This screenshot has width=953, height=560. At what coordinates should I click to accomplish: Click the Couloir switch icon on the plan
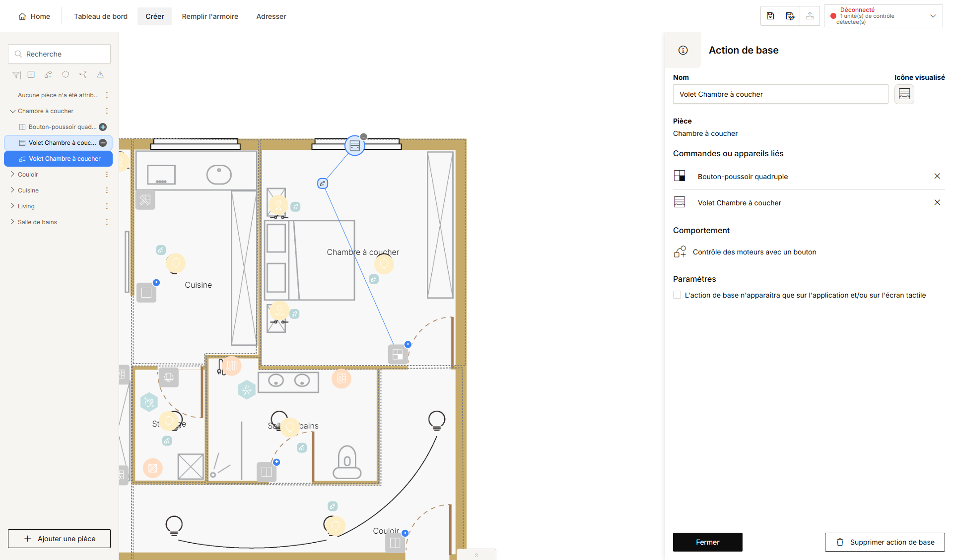[x=395, y=543]
